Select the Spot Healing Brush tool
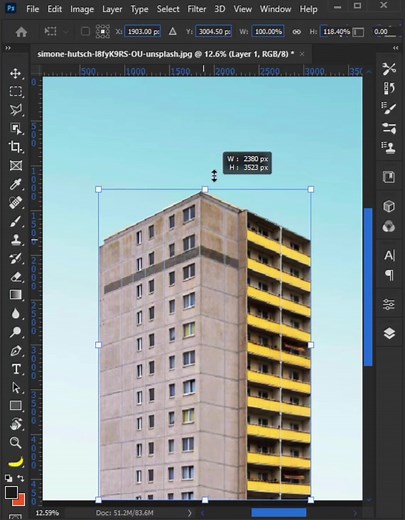The image size is (405, 520). (x=15, y=202)
